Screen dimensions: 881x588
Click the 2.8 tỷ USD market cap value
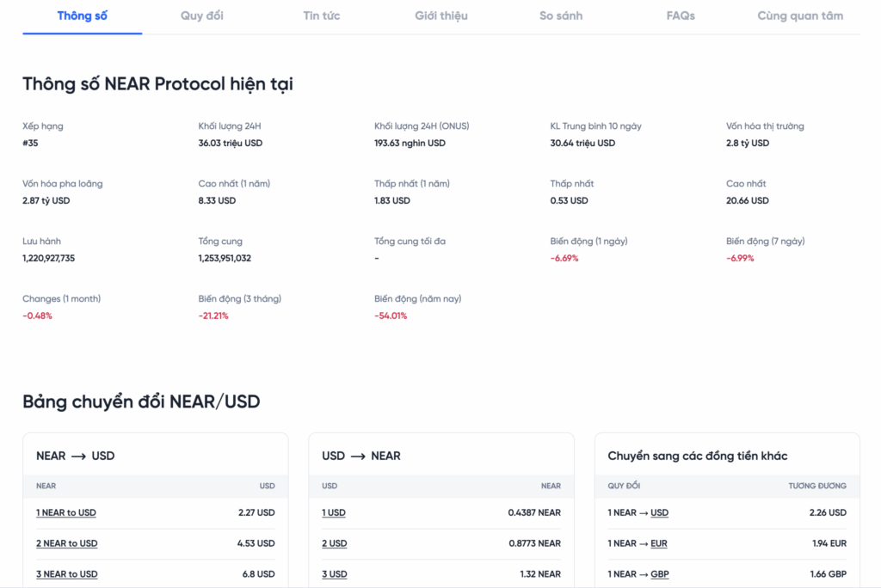coord(748,144)
